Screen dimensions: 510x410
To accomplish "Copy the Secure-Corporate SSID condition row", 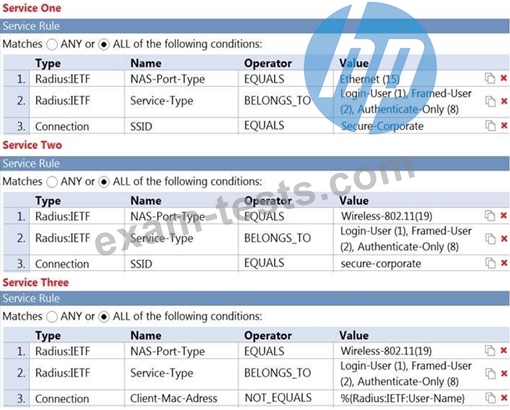I will point(490,126).
